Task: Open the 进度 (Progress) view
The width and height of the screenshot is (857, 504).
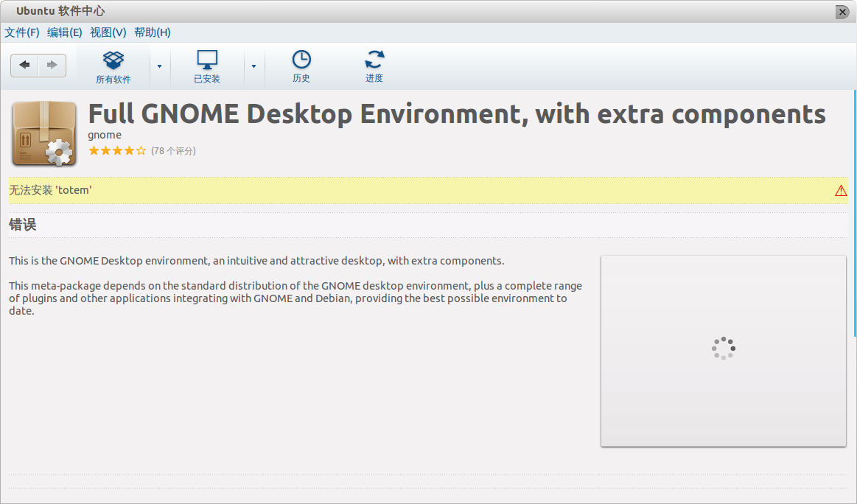Action: [374, 67]
